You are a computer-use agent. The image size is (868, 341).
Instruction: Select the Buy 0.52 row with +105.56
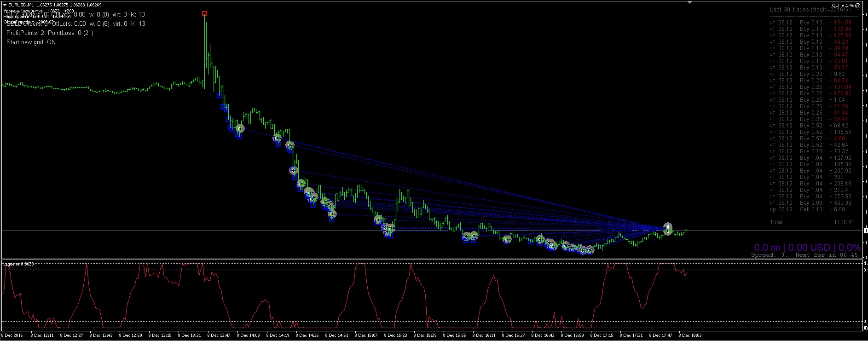(x=810, y=132)
